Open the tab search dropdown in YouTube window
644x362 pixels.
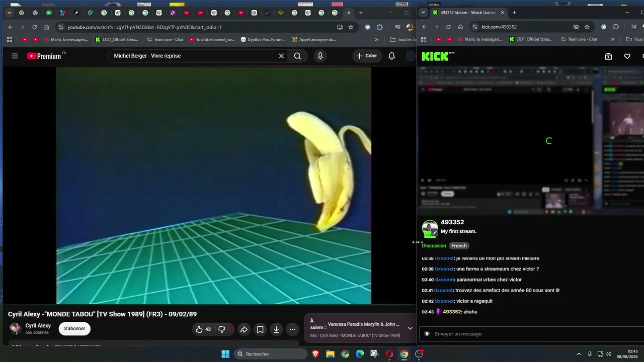9,13
